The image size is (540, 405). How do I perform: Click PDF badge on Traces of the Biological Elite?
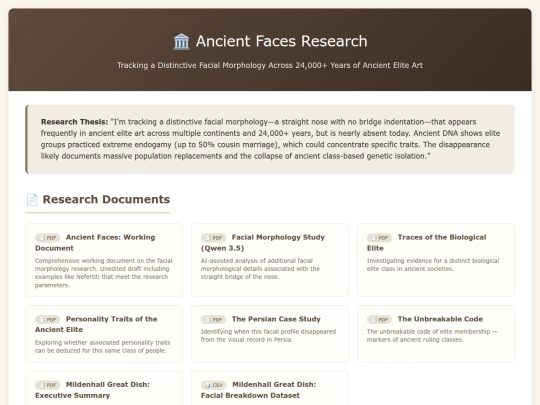[x=380, y=238]
